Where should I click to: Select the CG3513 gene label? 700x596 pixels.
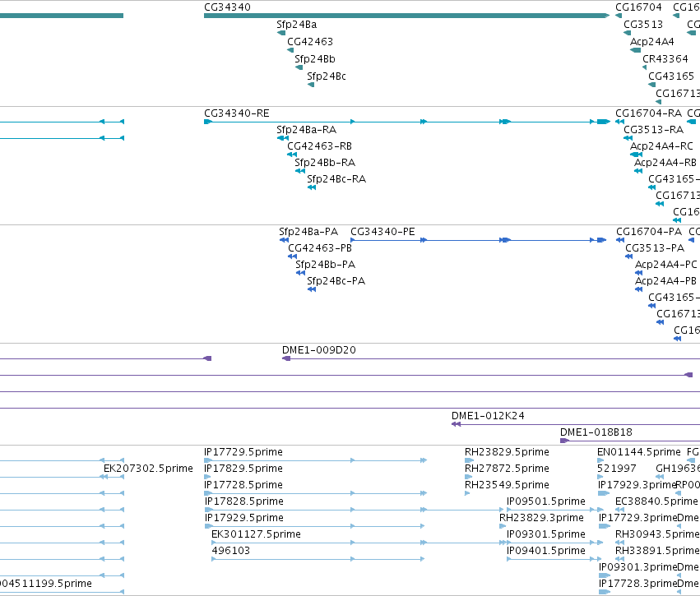tap(643, 25)
